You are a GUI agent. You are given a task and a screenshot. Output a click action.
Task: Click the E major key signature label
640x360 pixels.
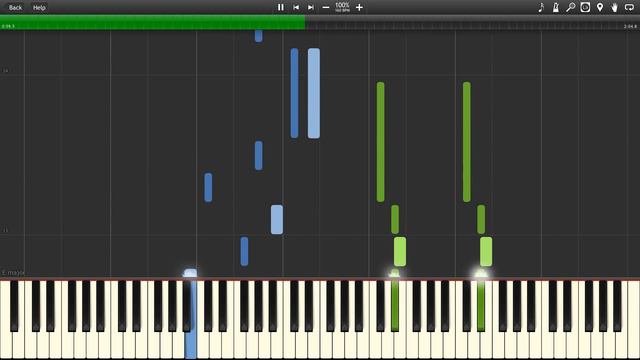13,272
